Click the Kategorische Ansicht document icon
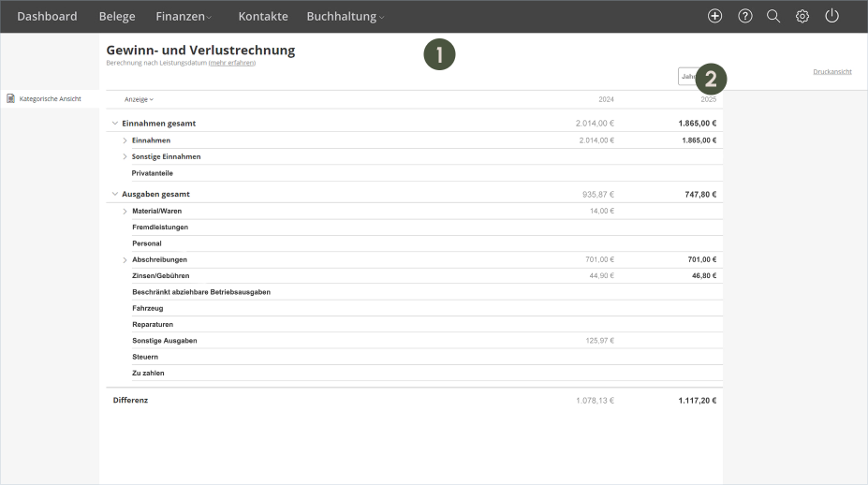The height and width of the screenshot is (485, 868). 10,98
